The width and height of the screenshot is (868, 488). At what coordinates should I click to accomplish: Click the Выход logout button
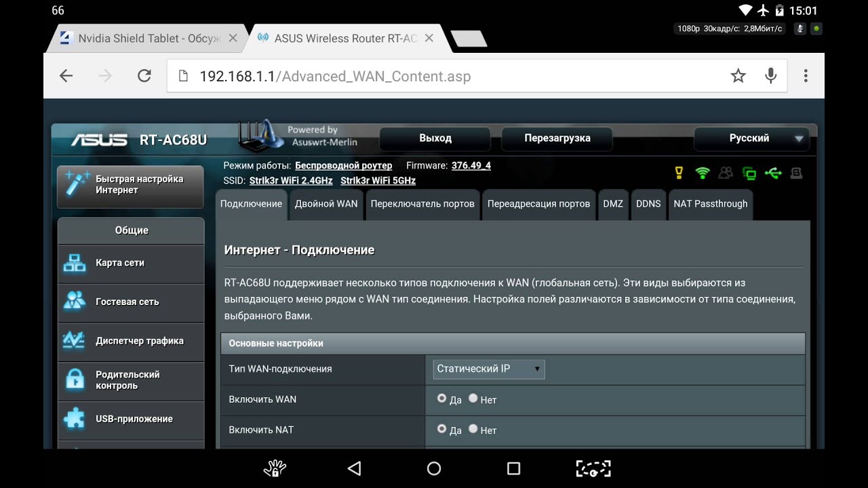pyautogui.click(x=435, y=138)
